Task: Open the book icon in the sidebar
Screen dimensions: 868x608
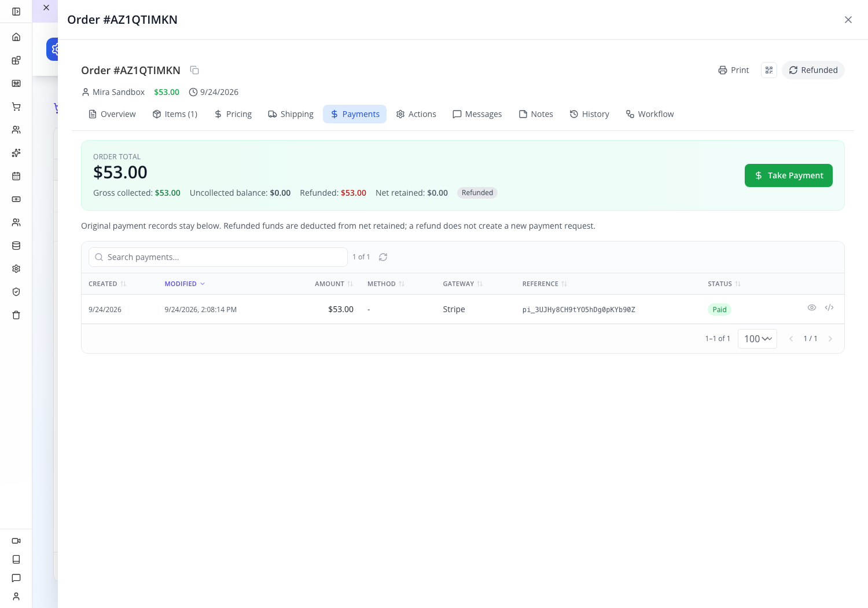Action: click(x=16, y=559)
